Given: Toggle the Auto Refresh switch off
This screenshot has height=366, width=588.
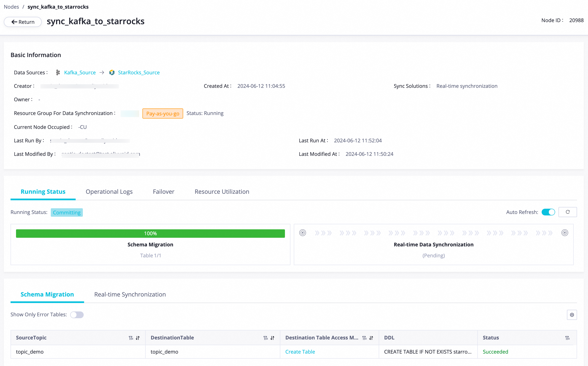Looking at the screenshot, I should coord(548,212).
